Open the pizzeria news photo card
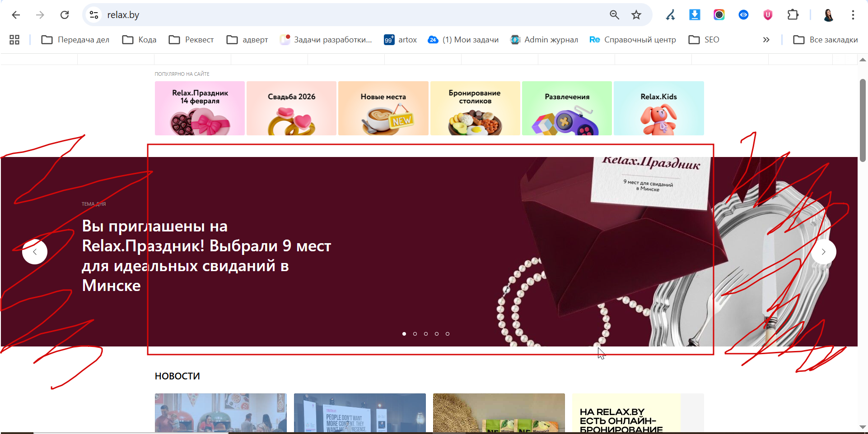Image resolution: width=868 pixels, height=434 pixels. click(221, 413)
